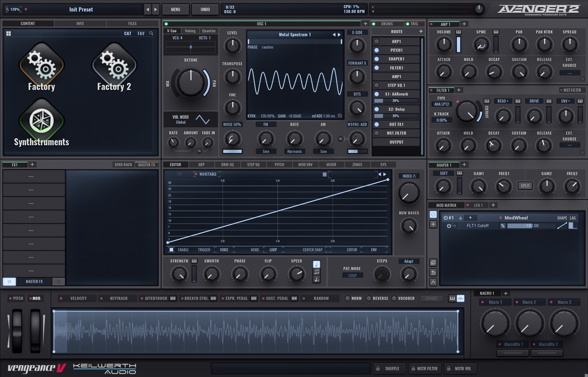The image size is (588, 377).
Task: Open the SEND RACK view
Action: [x=123, y=165]
